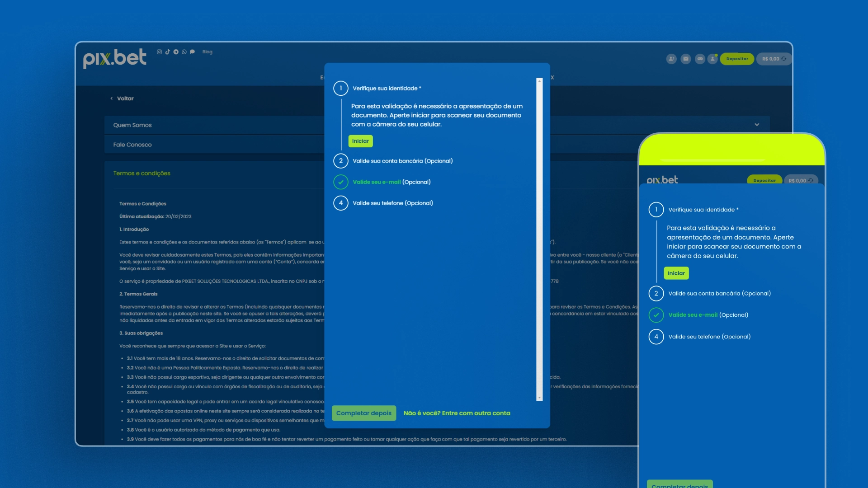Click the '2. Termos Gerais' heading
868x488 pixels.
(x=138, y=294)
